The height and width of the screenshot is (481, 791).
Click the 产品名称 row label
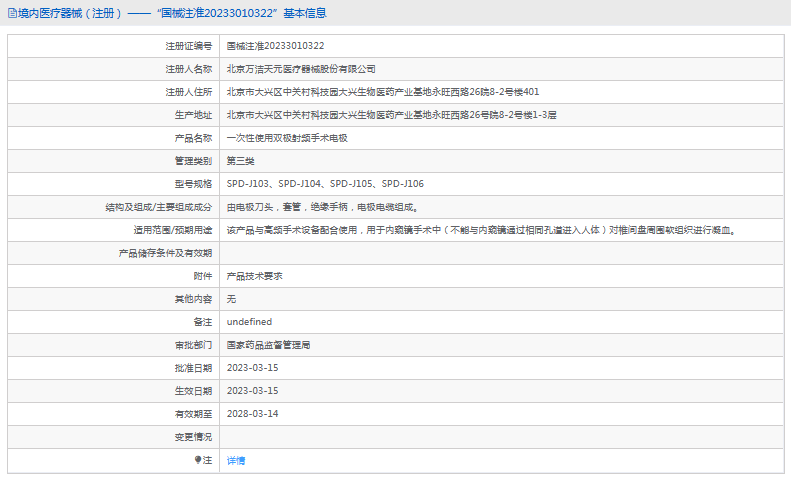194,138
